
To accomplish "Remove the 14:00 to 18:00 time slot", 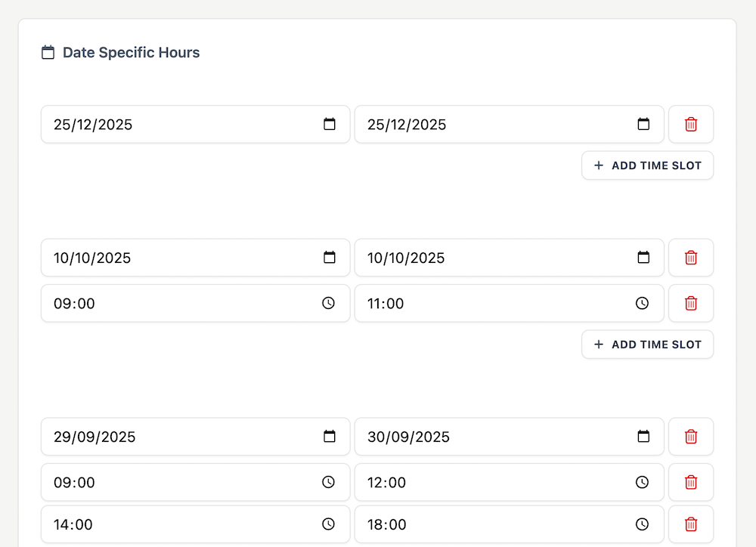I will pyautogui.click(x=690, y=524).
